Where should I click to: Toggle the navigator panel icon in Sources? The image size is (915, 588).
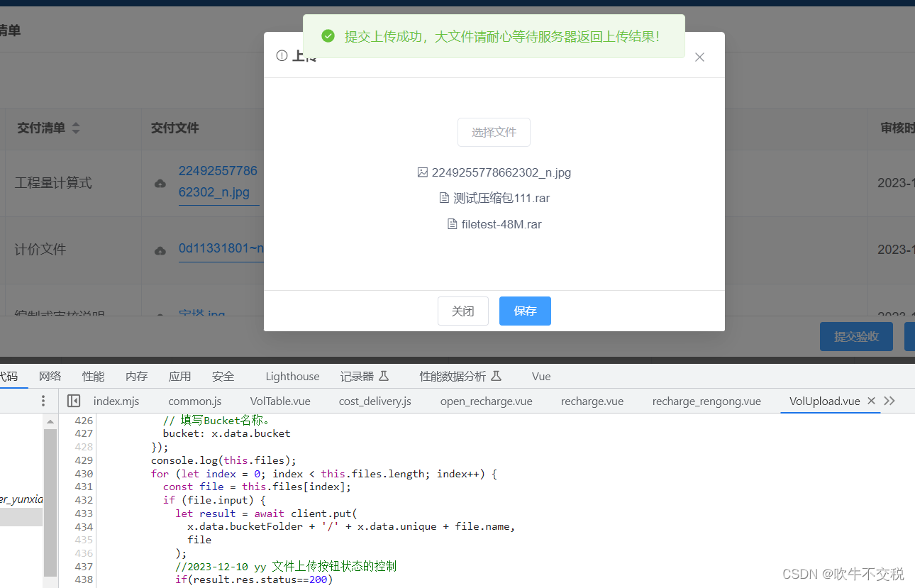click(74, 401)
